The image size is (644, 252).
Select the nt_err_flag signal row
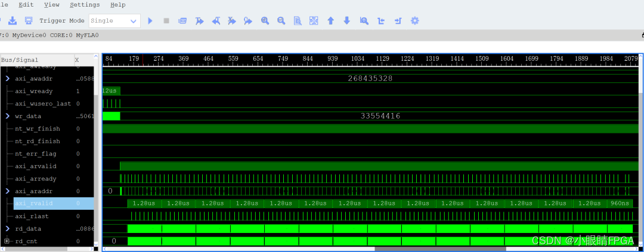point(47,154)
